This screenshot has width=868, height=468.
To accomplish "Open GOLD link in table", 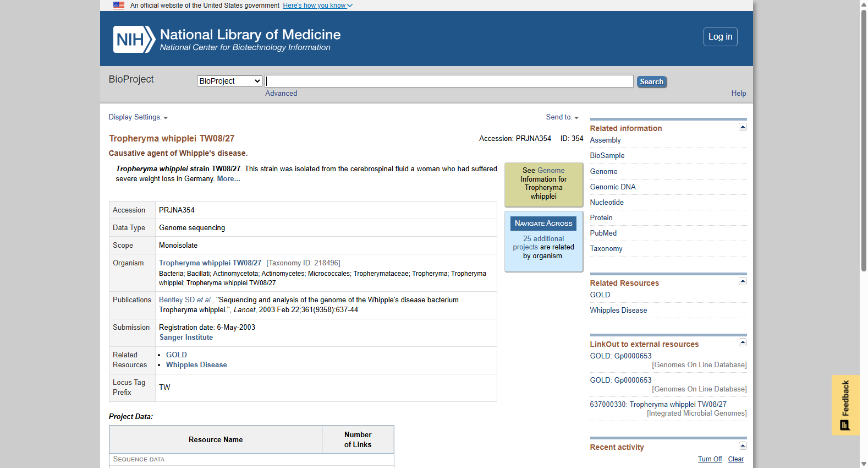I will pos(177,355).
